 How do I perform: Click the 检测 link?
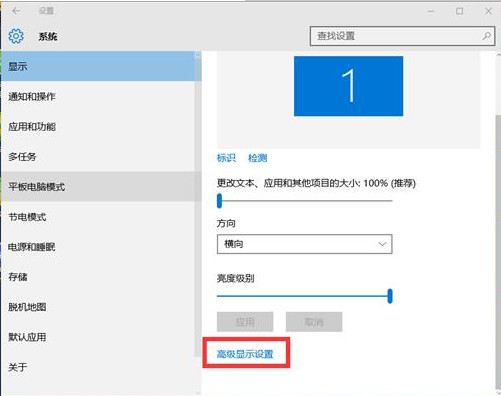pyautogui.click(x=258, y=158)
